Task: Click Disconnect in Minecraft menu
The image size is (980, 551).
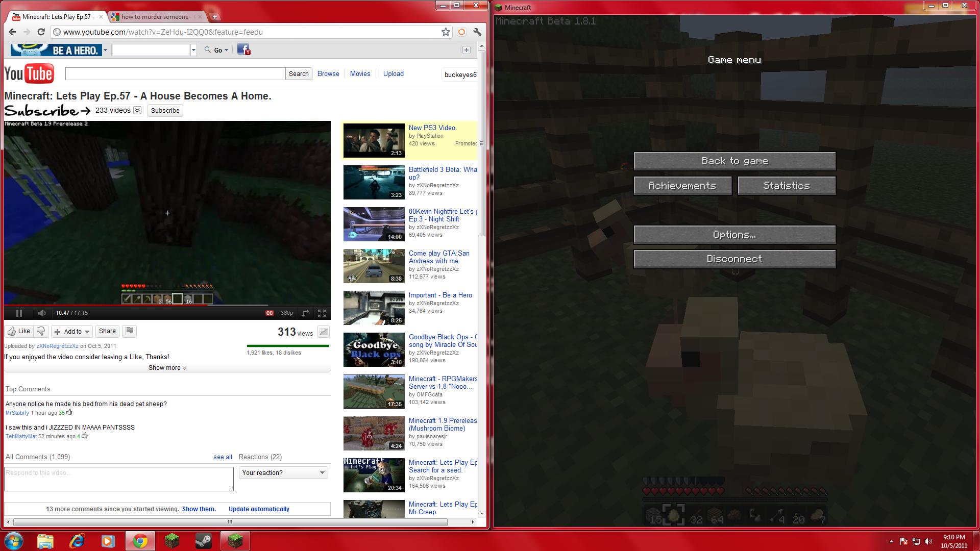Action: 734,259
